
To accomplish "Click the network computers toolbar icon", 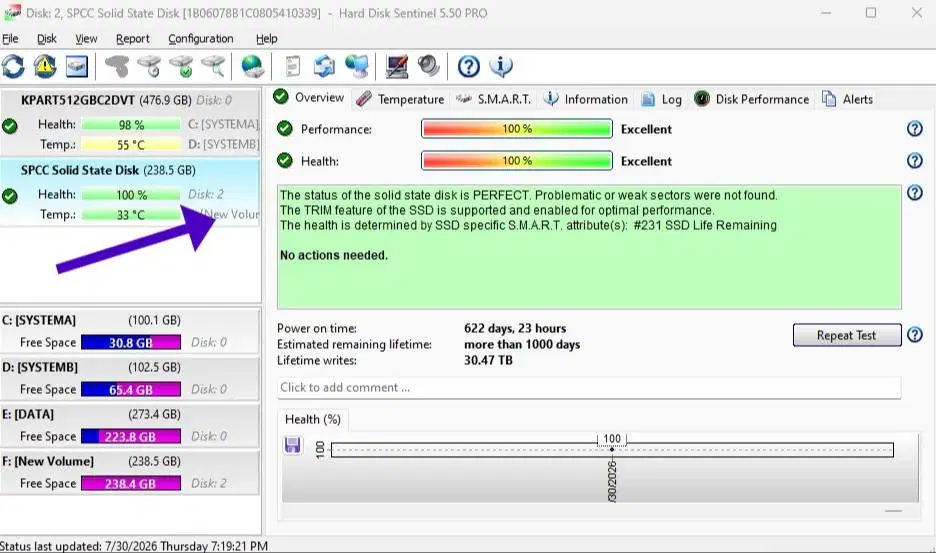I will tap(357, 66).
